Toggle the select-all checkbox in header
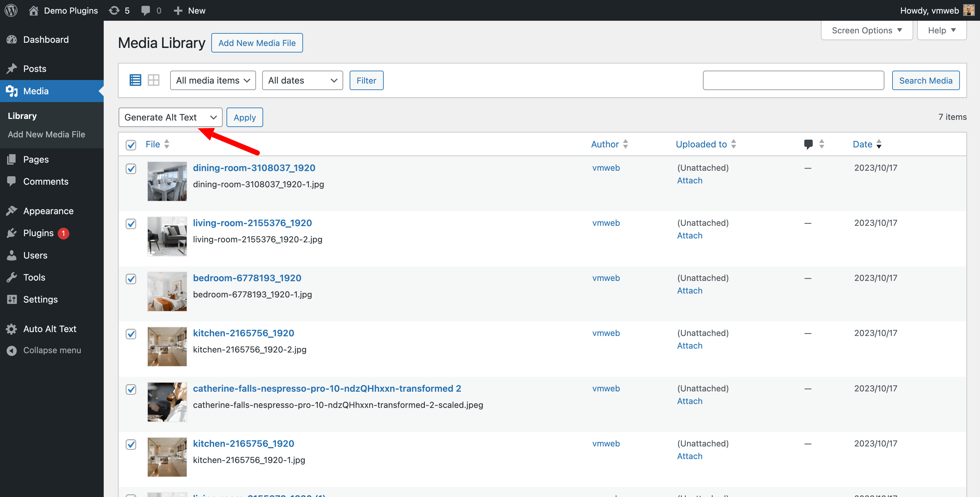The width and height of the screenshot is (980, 497). point(131,144)
